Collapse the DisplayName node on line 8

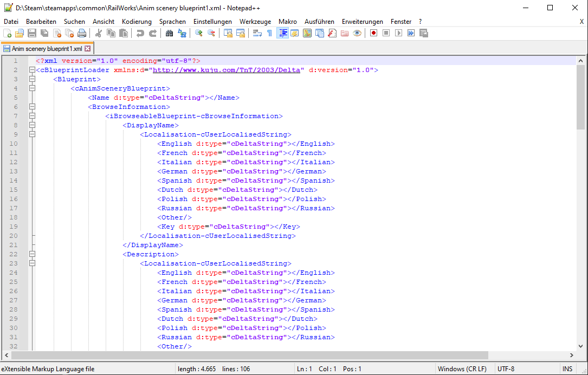coord(32,125)
